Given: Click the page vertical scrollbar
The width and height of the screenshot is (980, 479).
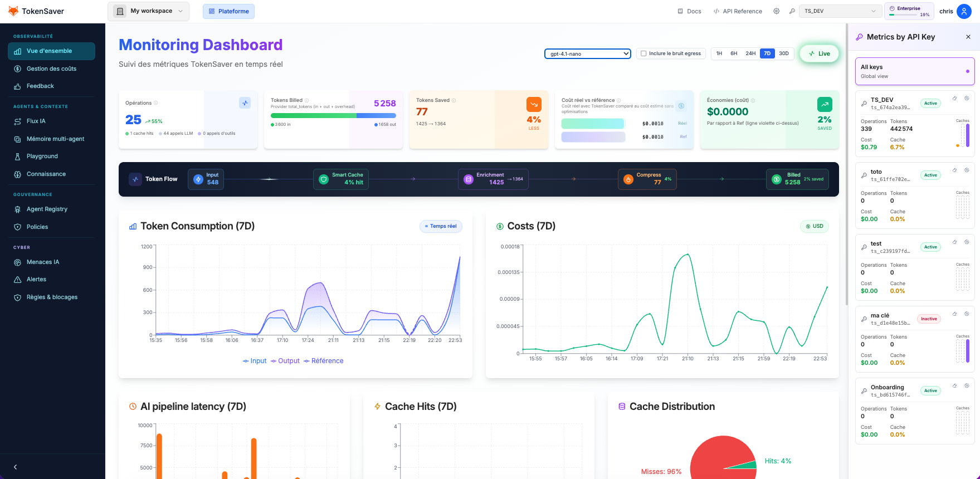Looking at the screenshot, I should point(847,164).
